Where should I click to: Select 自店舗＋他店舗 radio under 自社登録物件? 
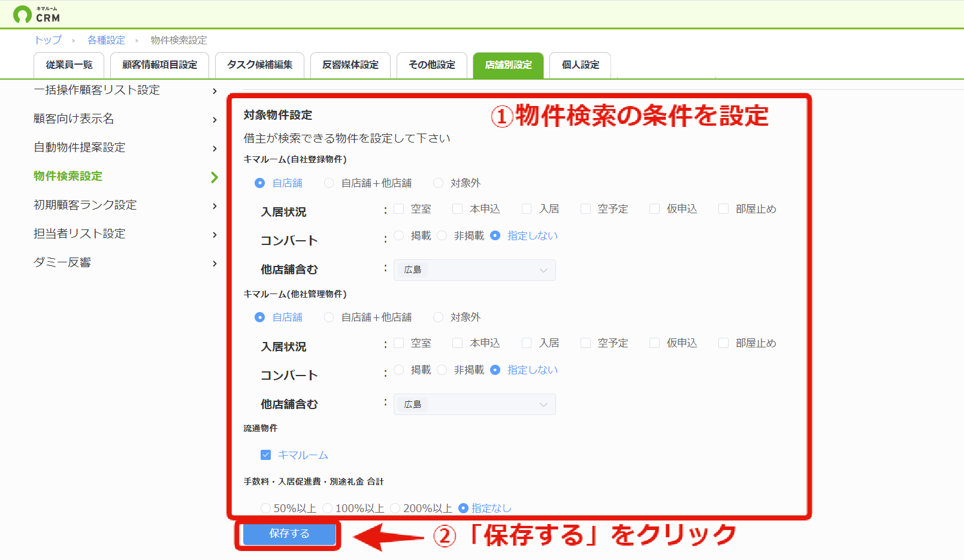coord(329,183)
